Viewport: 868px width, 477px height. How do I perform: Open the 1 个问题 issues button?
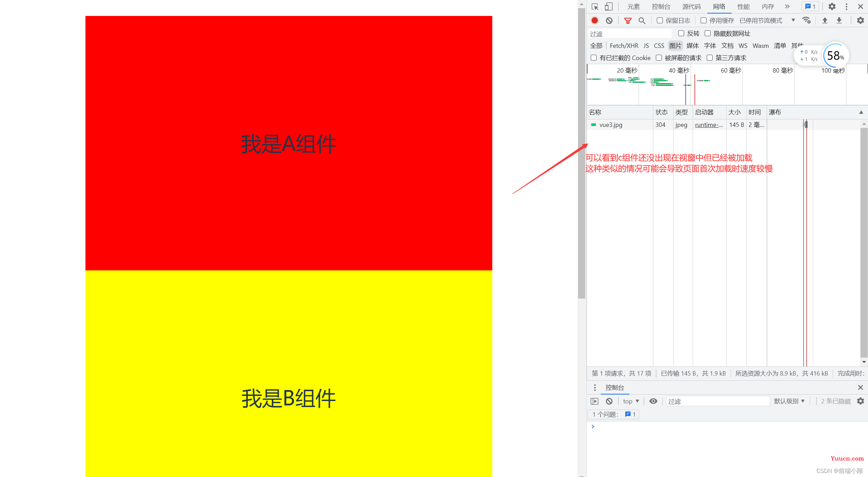pos(613,414)
